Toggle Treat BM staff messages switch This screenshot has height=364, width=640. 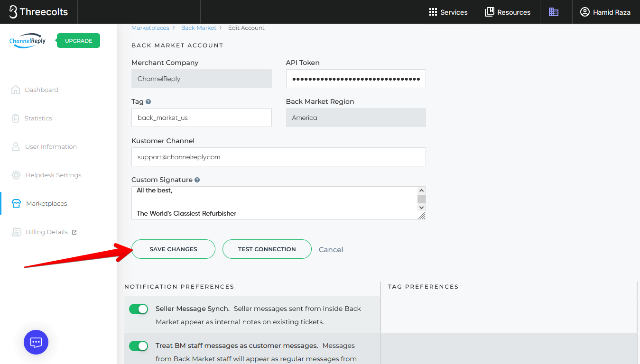(139, 346)
